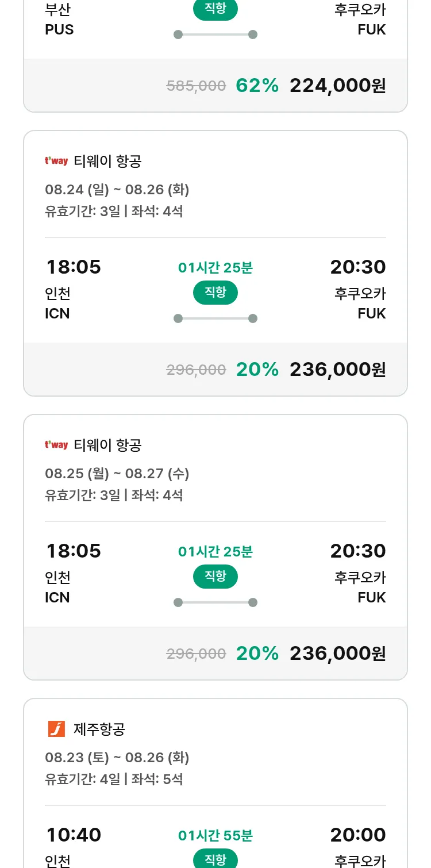Select the 224,000원 Busan–Fukuoka fare
This screenshot has height=868, width=431.
(x=337, y=86)
